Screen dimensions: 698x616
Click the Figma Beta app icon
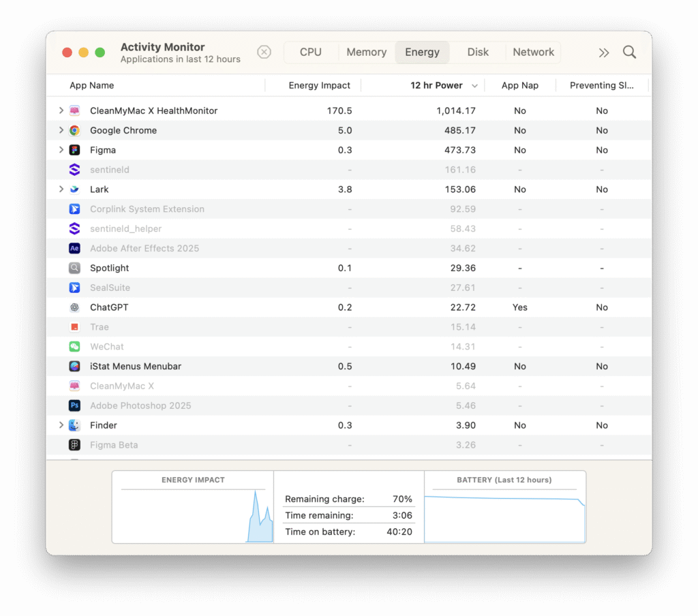click(x=74, y=445)
